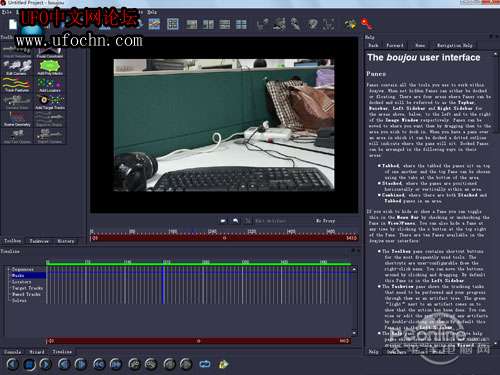Click the four-pane view layout icon

[241, 24]
